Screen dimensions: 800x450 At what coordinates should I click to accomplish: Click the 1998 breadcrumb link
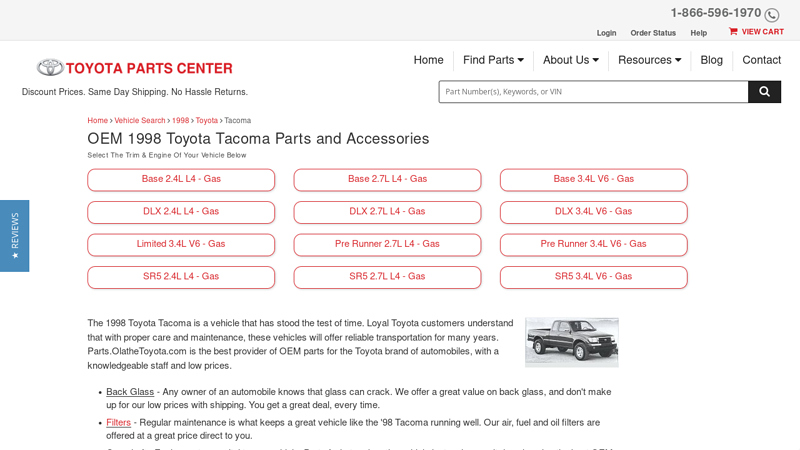(x=180, y=120)
